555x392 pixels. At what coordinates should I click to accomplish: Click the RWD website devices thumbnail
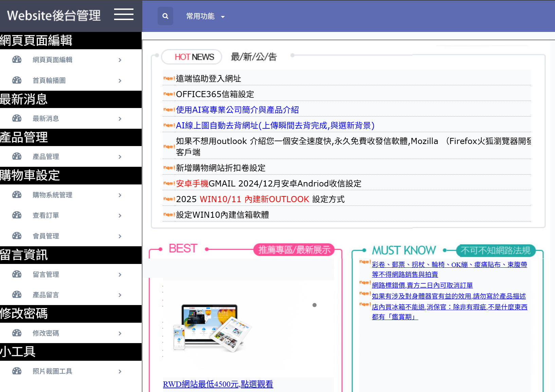coord(212,328)
